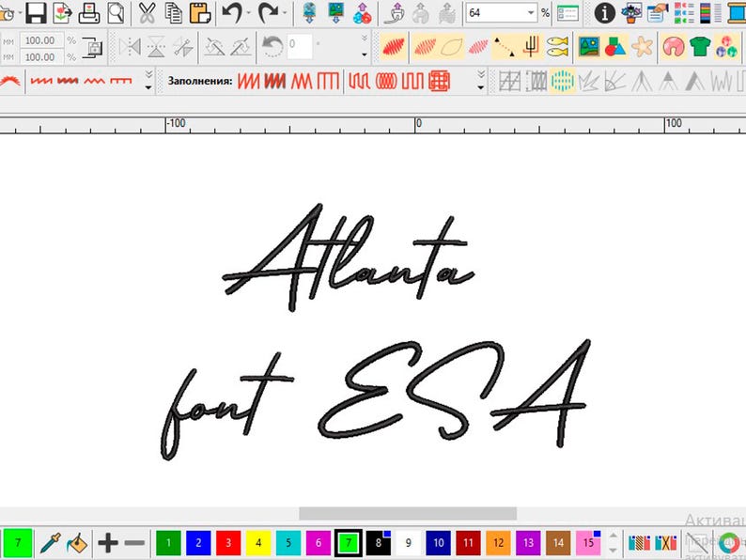Viewport: 746px width, 560px height.
Task: Click the rotation angle field showing 0
Action: pyautogui.click(x=300, y=46)
